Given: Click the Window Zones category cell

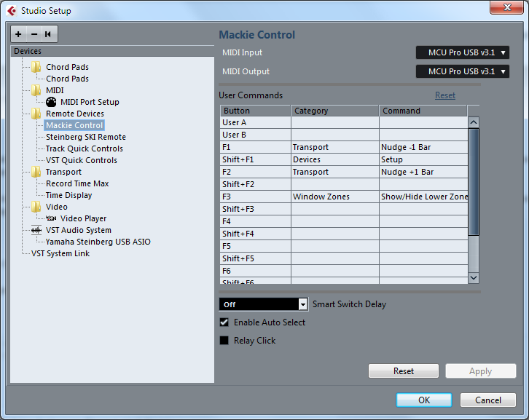Looking at the screenshot, I should point(334,197).
